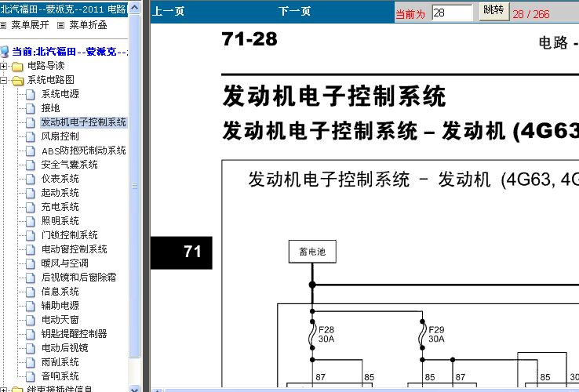Expand the 电路导读 folder
579x392 pixels.
[x=3, y=66]
